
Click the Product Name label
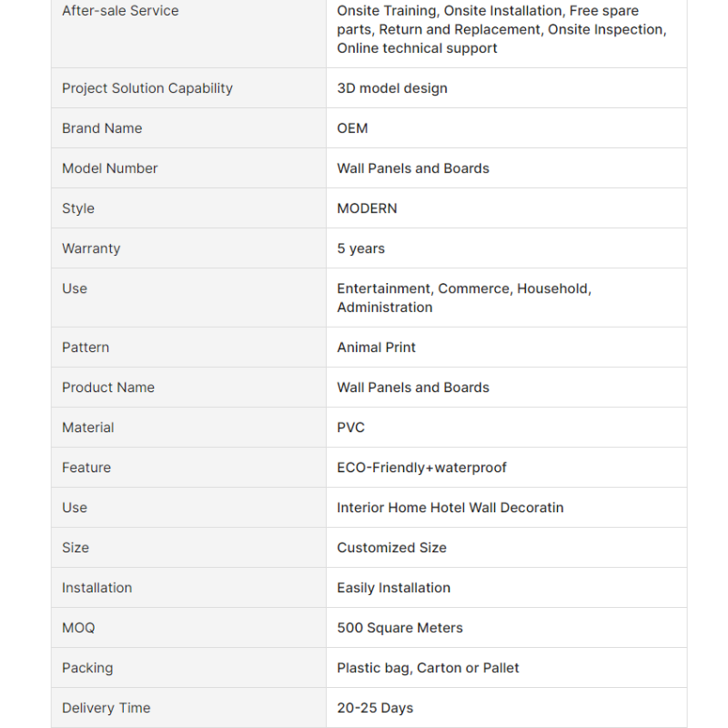point(108,388)
